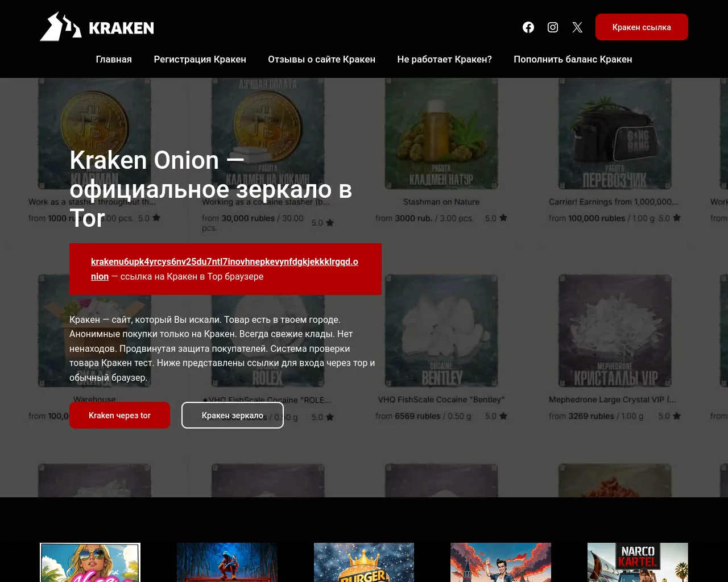Screen dimensions: 728x582
Task: Click the Kraken logo in the header
Action: click(x=97, y=27)
